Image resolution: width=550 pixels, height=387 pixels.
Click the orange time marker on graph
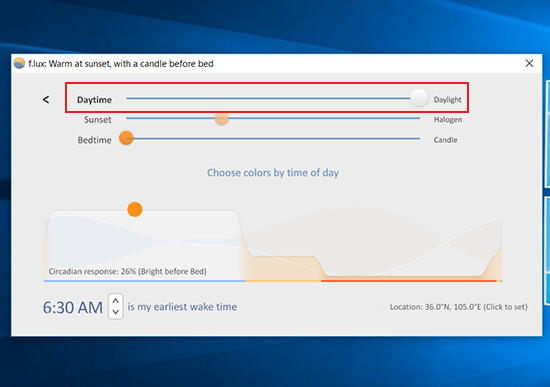point(135,209)
